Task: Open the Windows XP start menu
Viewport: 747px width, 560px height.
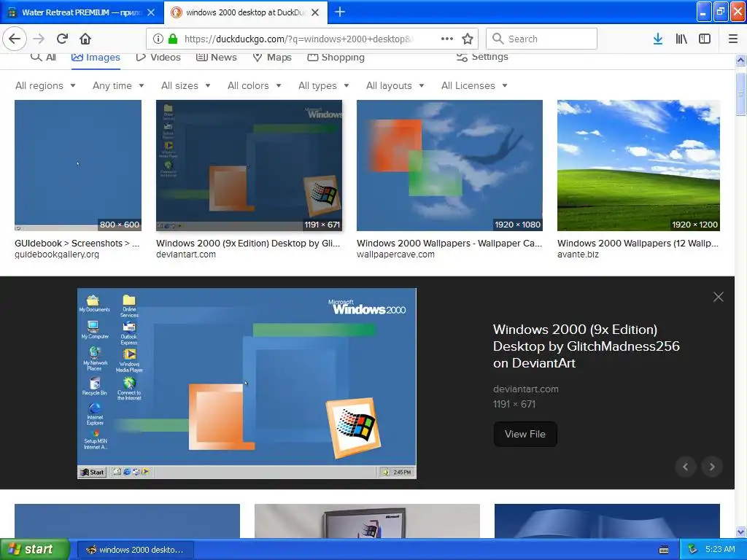Action: (35, 550)
